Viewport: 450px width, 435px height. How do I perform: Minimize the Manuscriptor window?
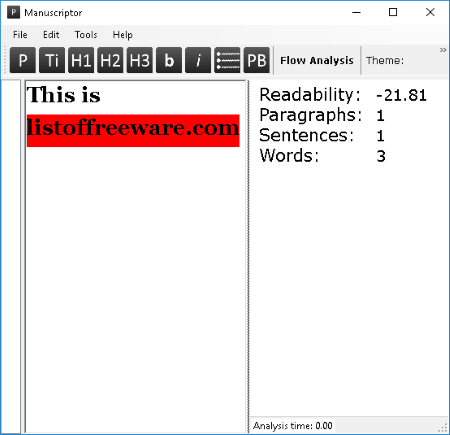356,13
